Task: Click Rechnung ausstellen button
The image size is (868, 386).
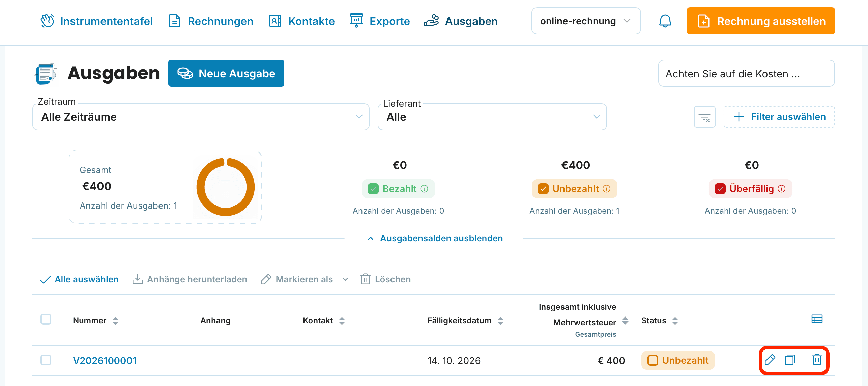Action: [x=760, y=21]
